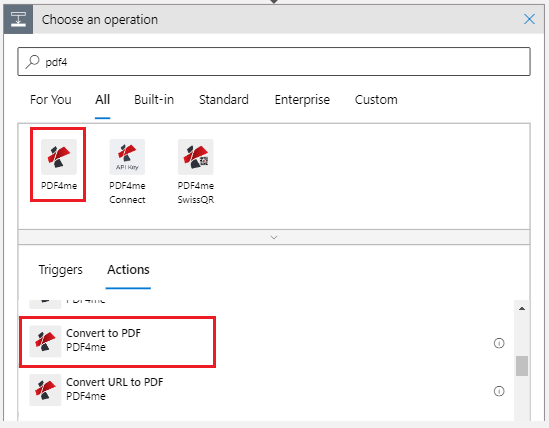
Task: Switch to the Standard tab
Action: pyautogui.click(x=224, y=100)
